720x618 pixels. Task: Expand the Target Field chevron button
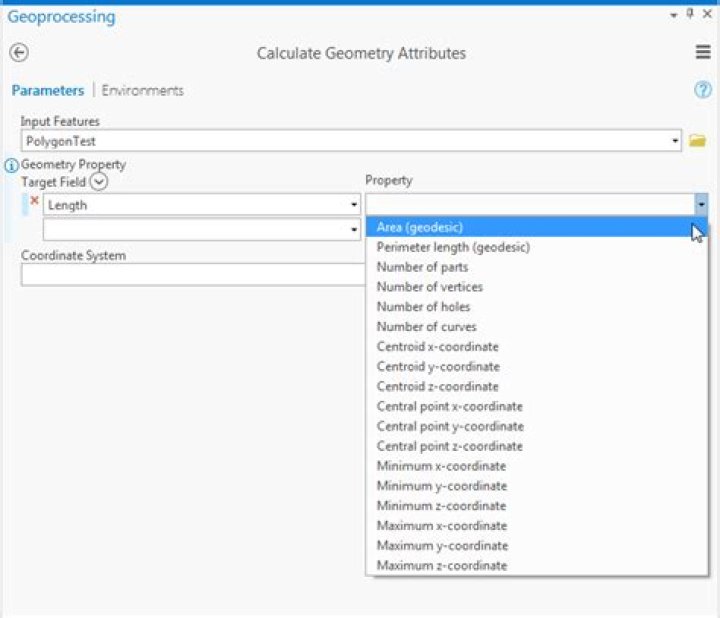98,181
